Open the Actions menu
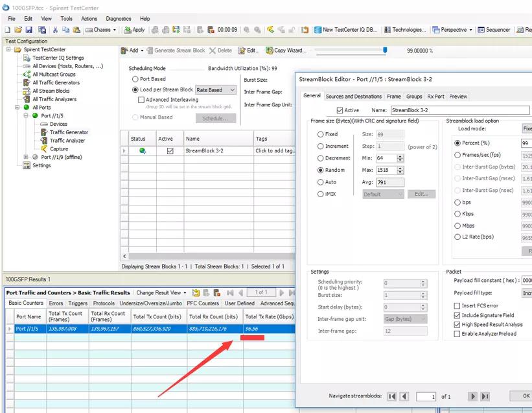Screen dimensions: 532x413 [x=89, y=19]
